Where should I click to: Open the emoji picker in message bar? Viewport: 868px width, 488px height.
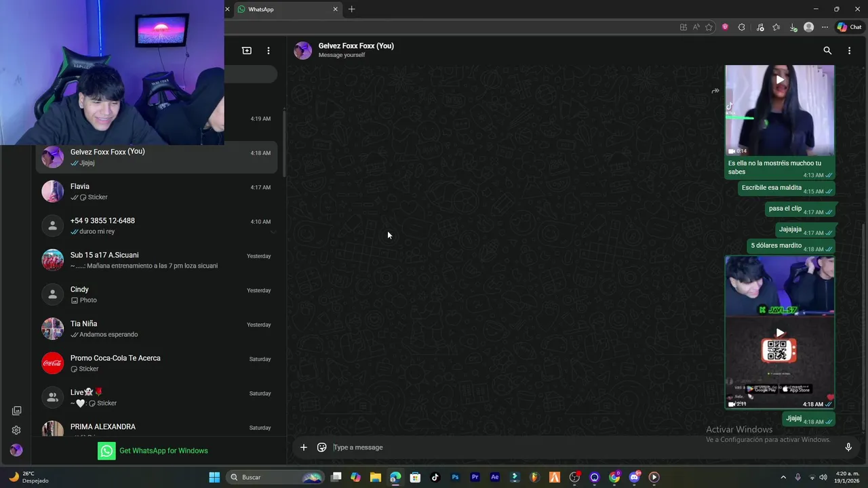(x=322, y=447)
